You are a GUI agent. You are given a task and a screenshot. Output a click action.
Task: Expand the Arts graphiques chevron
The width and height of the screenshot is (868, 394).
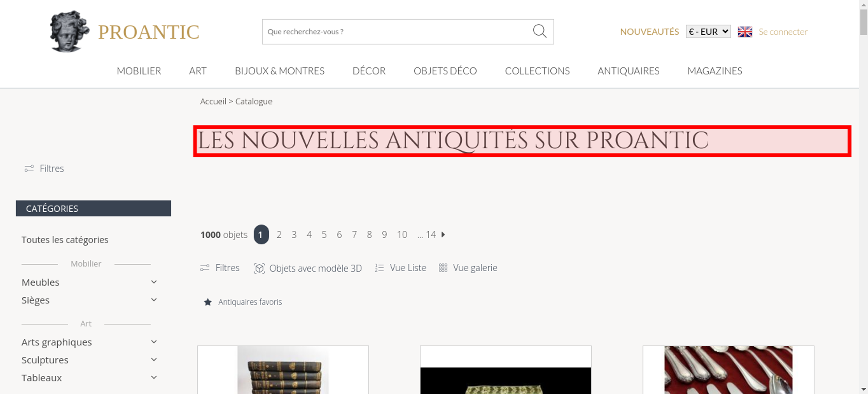coord(154,342)
